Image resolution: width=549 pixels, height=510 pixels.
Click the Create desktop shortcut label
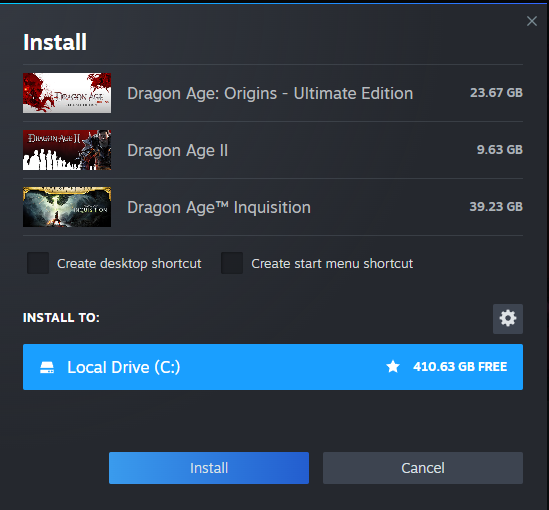coord(129,264)
